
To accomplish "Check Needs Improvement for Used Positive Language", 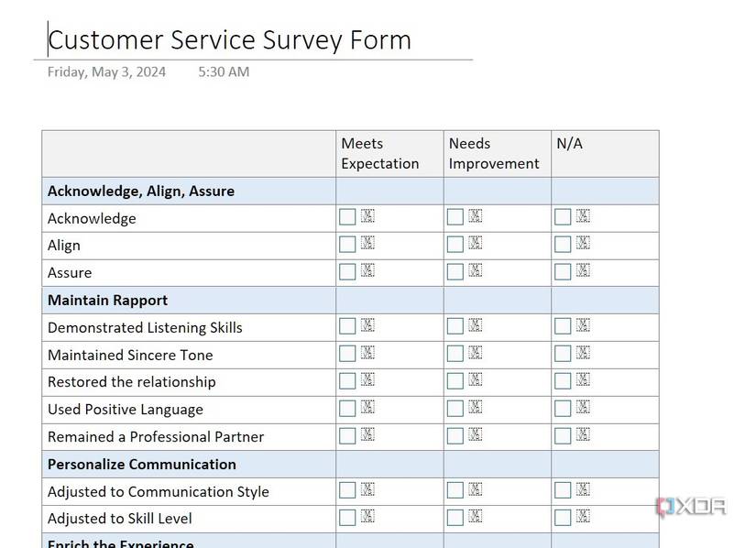I will click(x=455, y=409).
